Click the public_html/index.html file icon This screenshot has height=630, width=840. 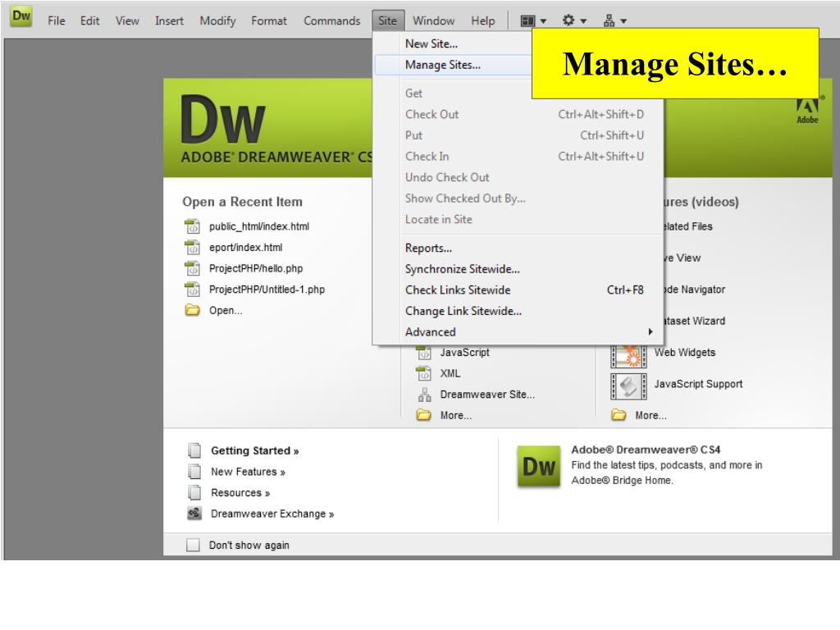click(192, 226)
